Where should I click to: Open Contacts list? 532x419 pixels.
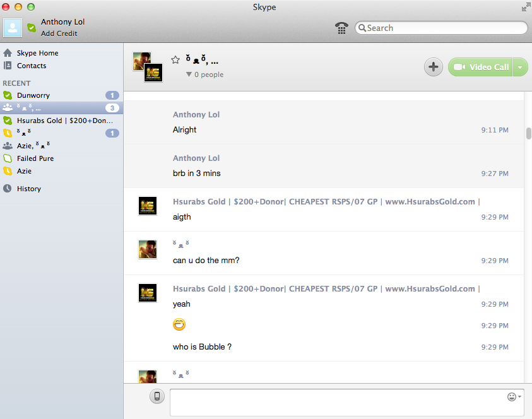pyautogui.click(x=32, y=66)
